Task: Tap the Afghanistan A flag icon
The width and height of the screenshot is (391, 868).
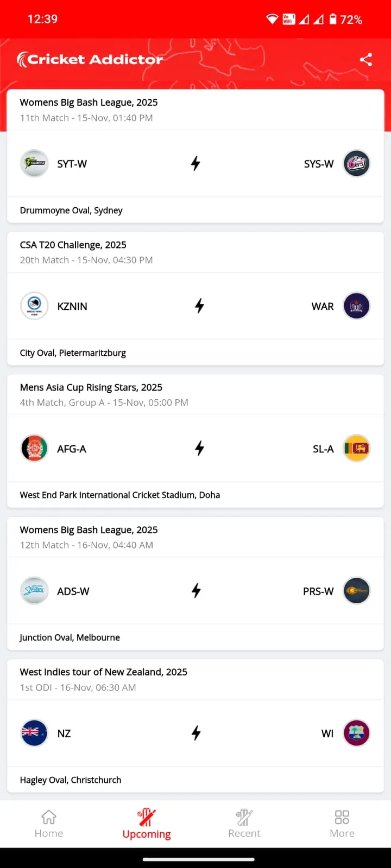Action: (x=34, y=449)
